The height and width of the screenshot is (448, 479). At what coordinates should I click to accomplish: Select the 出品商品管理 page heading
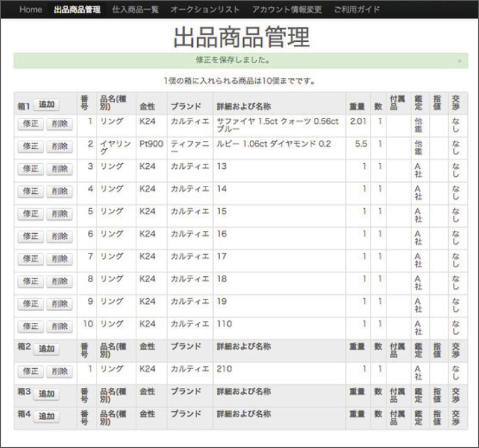(241, 37)
